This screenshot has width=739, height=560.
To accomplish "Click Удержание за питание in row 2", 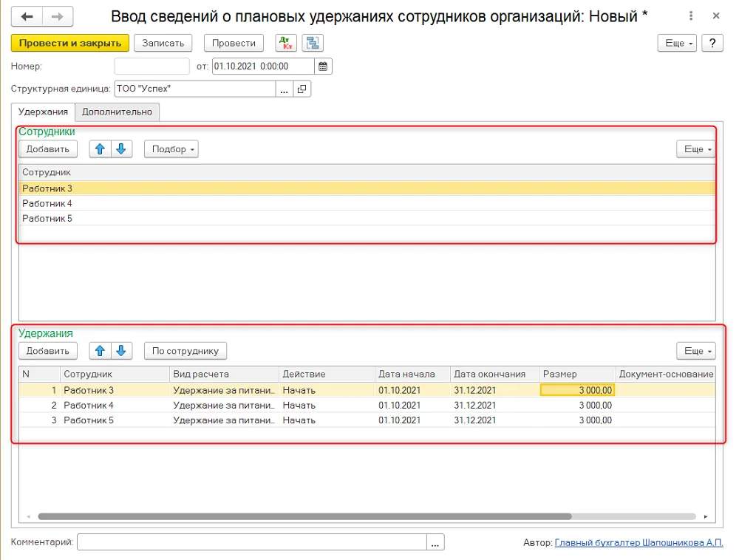I will (224, 406).
